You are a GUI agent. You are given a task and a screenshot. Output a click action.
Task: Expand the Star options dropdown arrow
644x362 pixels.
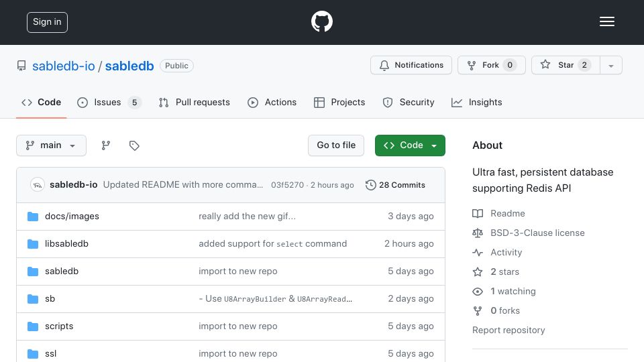click(x=611, y=65)
